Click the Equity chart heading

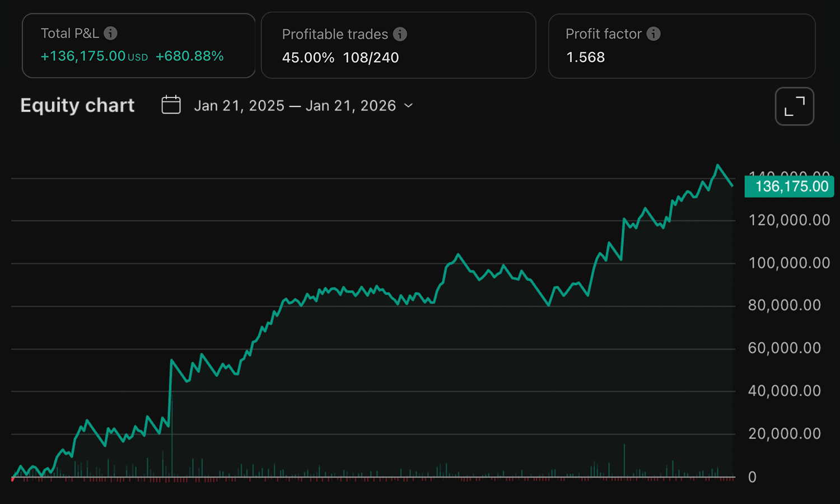(77, 105)
